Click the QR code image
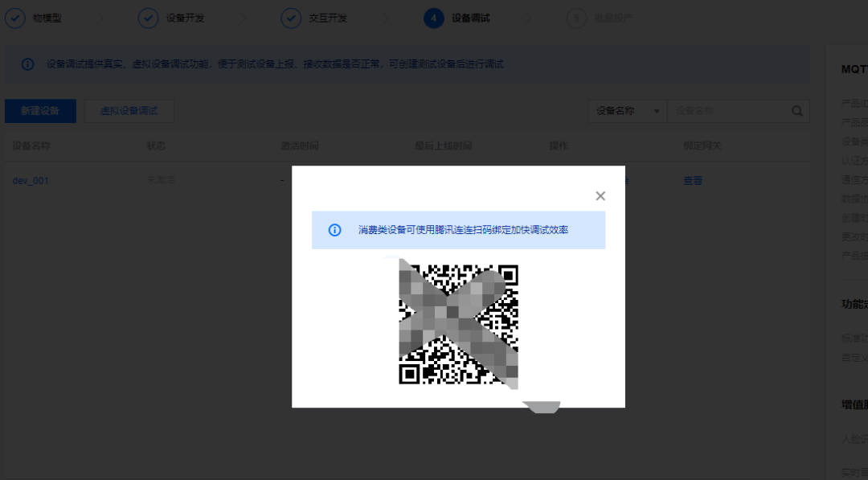868x480 pixels. click(x=458, y=325)
